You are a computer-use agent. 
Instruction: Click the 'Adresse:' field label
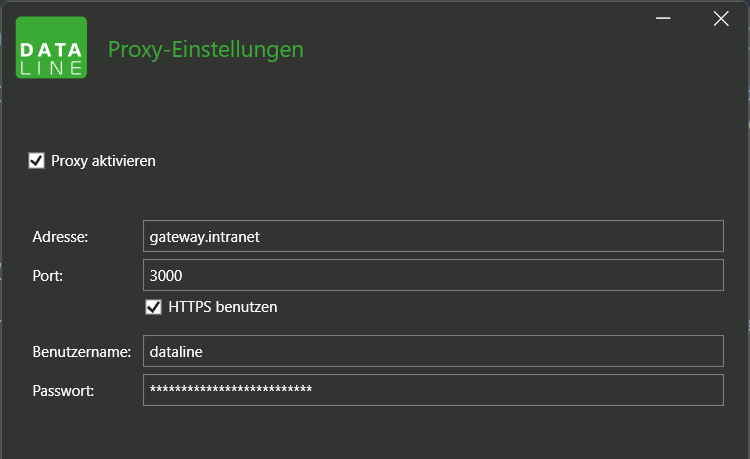pyautogui.click(x=61, y=237)
